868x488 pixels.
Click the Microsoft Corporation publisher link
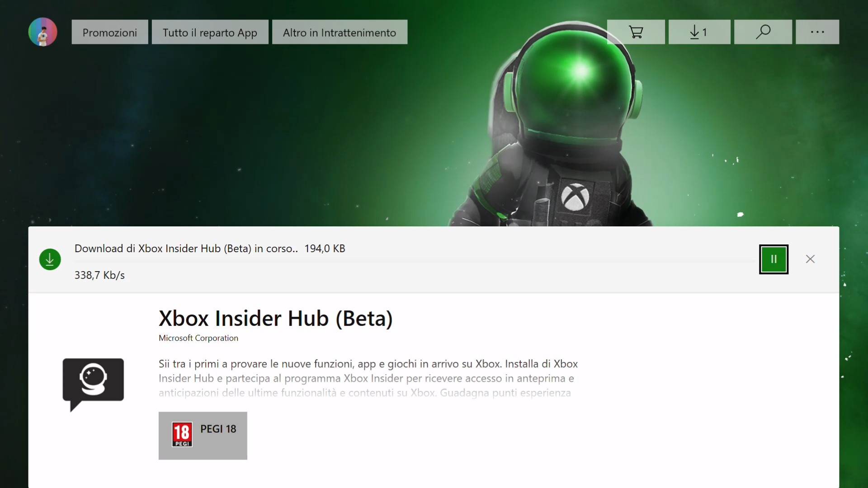coord(198,338)
